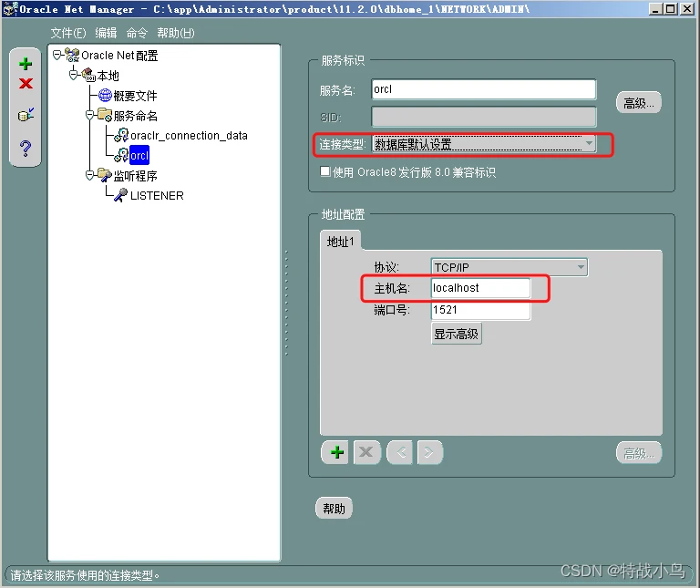Open the 帮助(H) menu
This screenshot has width=700, height=588.
pos(175,33)
